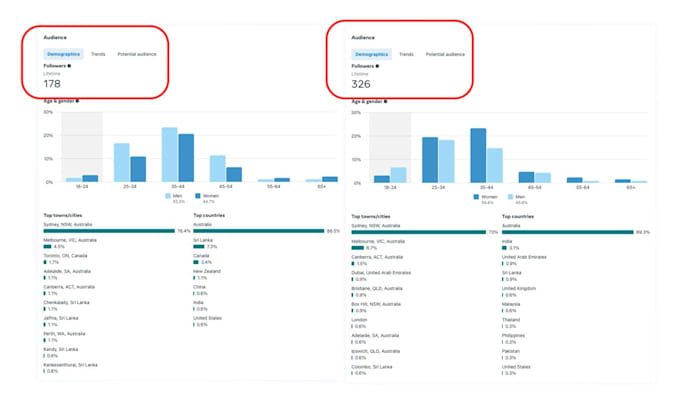Viewport: 680px width, 409px height.
Task: Click the Followers info icon above 178
Action: point(69,66)
